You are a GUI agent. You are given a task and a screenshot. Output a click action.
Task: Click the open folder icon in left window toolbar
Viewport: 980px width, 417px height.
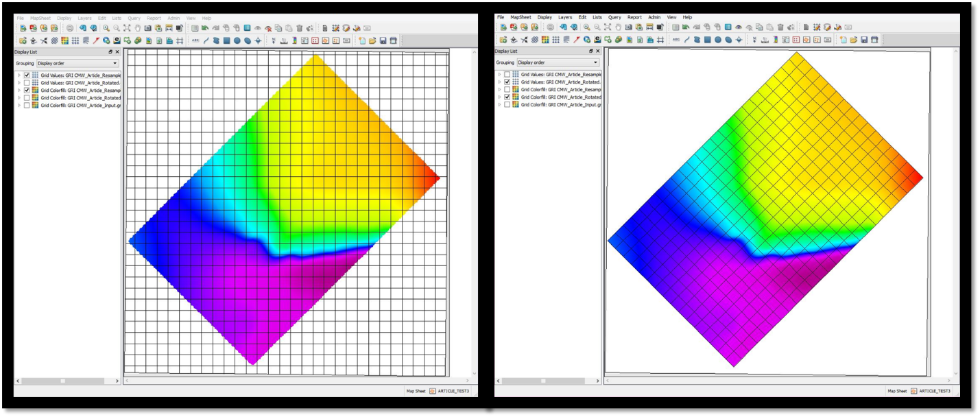[372, 40]
